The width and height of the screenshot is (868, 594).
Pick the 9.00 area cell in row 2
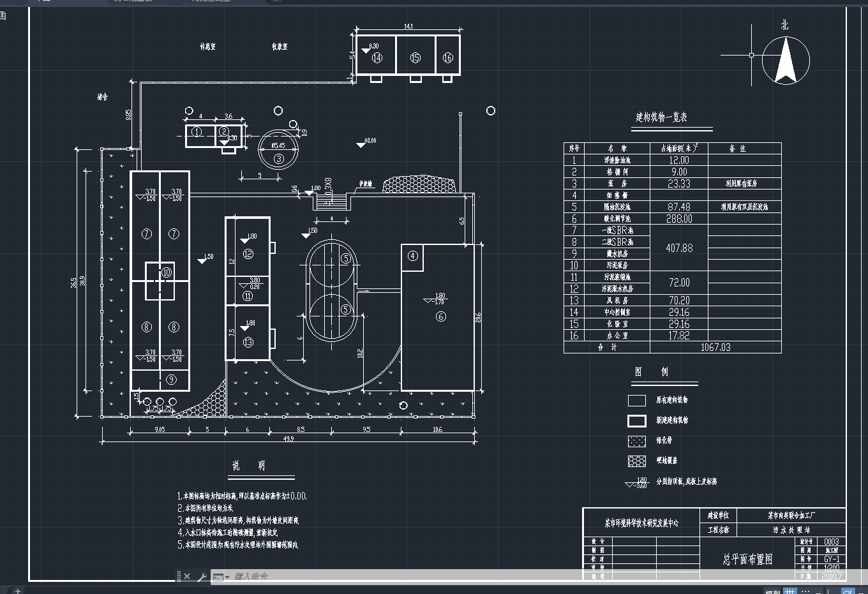pyautogui.click(x=679, y=172)
